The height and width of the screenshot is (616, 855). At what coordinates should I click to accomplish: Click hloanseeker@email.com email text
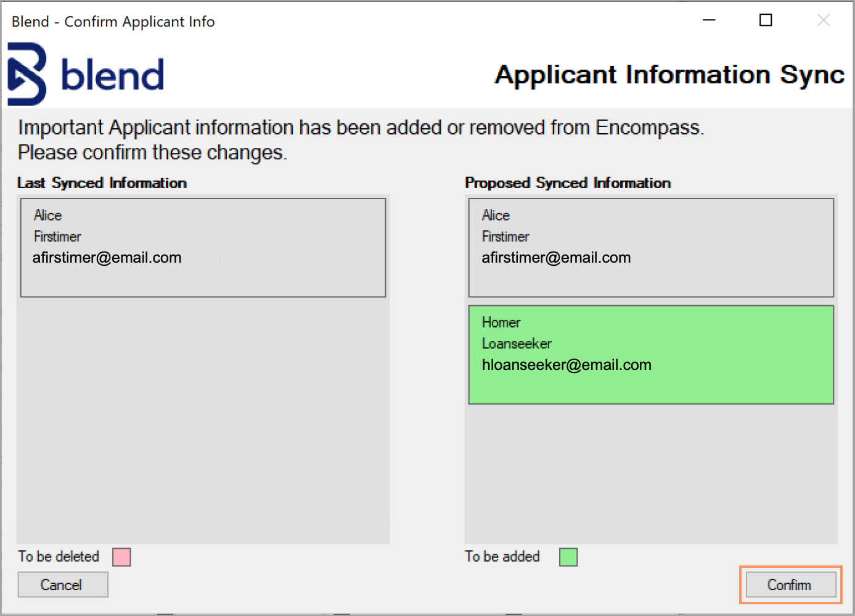point(567,365)
